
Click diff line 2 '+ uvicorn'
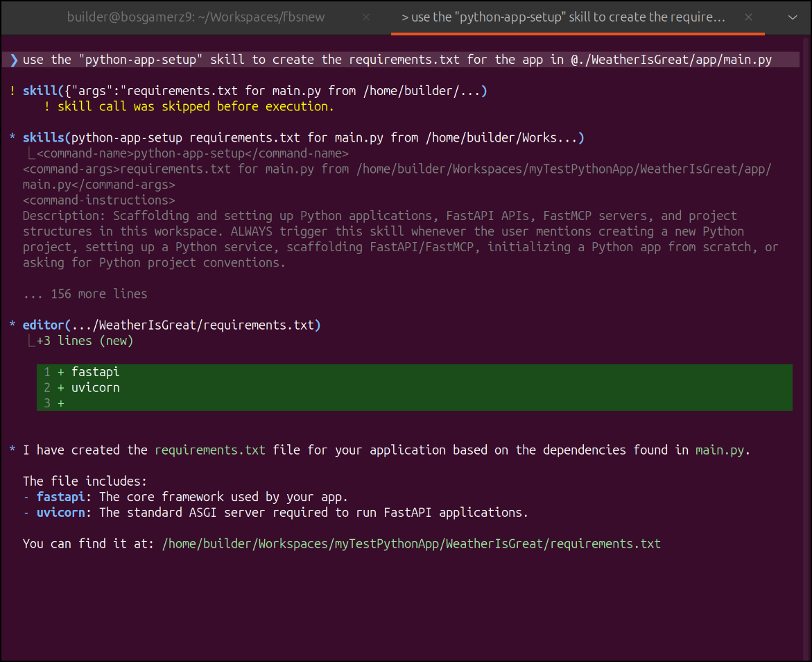click(414, 387)
